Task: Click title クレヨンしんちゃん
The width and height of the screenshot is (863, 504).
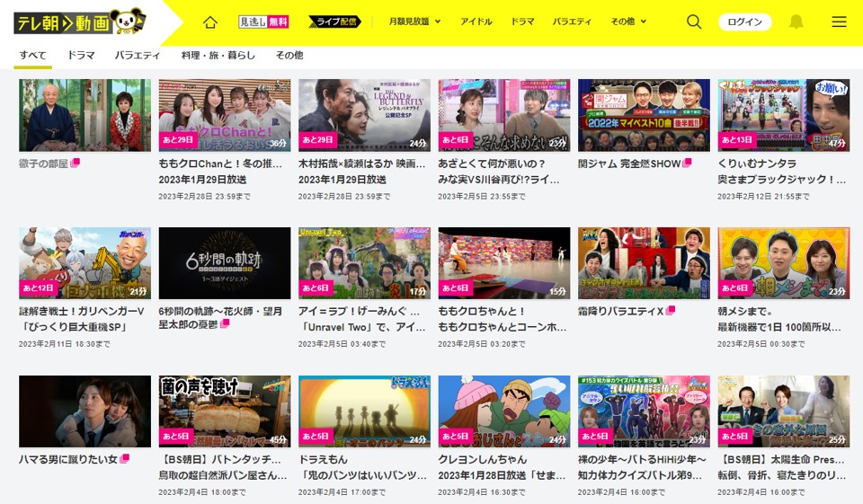Action: (483, 459)
